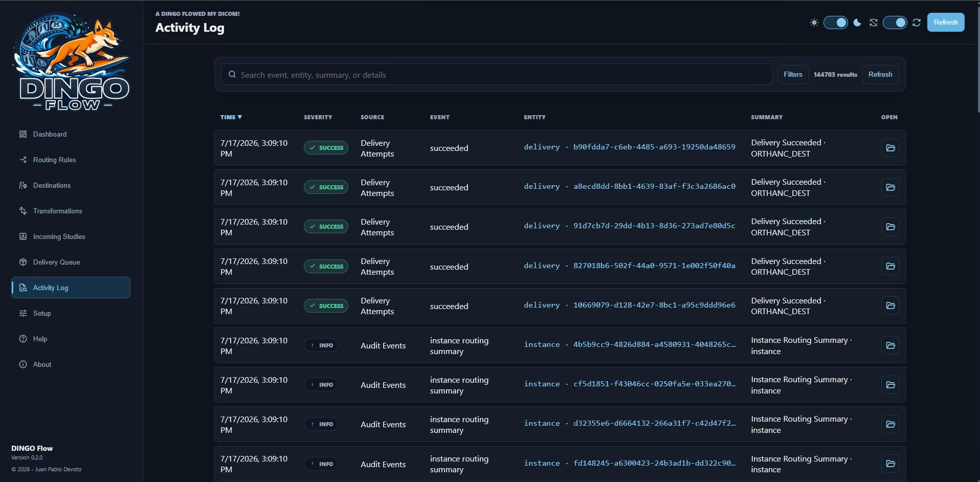Click the moon dark-mode icon
The height and width of the screenshot is (482, 980).
[x=857, y=23]
